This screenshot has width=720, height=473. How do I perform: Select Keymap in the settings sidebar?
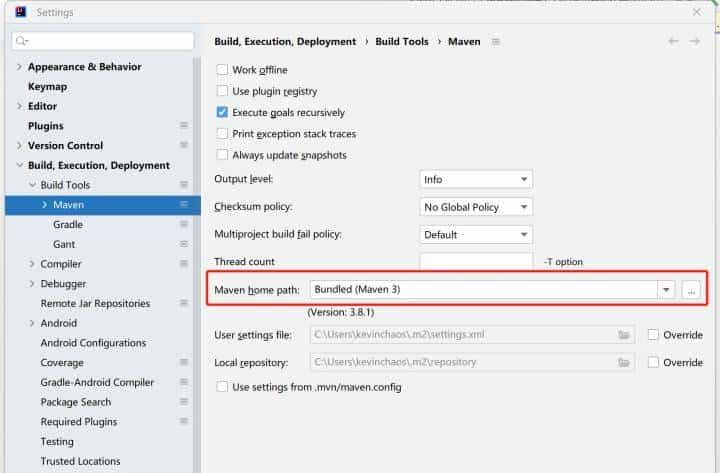(47, 87)
